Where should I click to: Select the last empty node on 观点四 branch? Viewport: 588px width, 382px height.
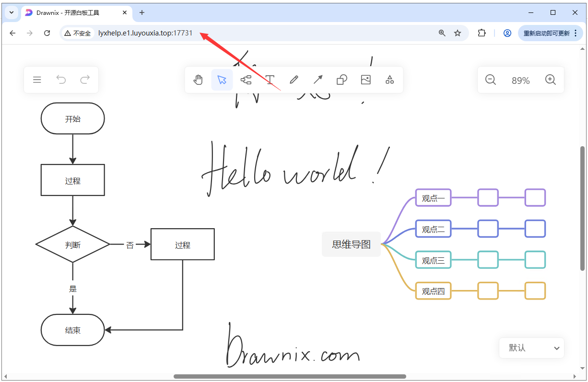[535, 291]
